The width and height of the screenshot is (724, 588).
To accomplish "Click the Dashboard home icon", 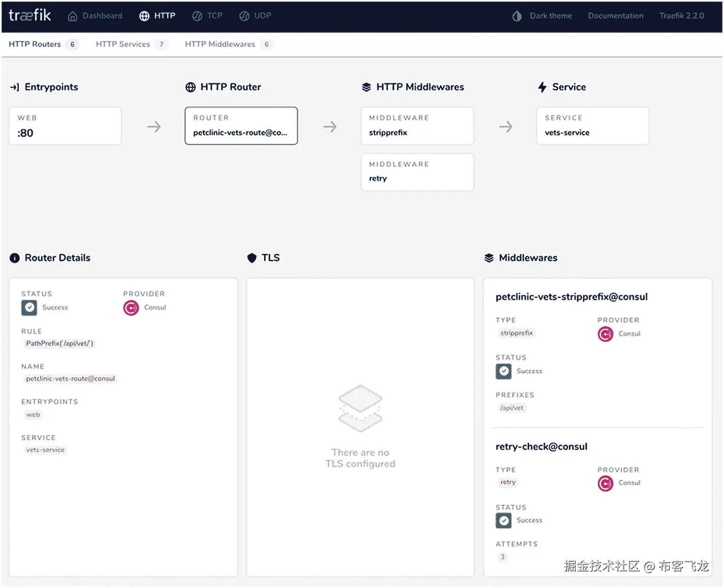I will [73, 16].
